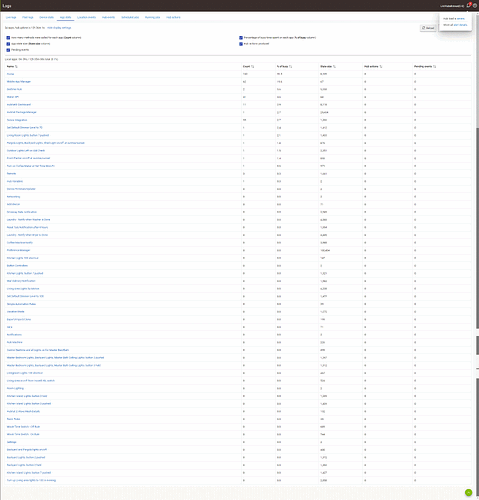This screenshot has width=479, height=500.
Task: Open the Preference Manager app link
Action: point(19,250)
